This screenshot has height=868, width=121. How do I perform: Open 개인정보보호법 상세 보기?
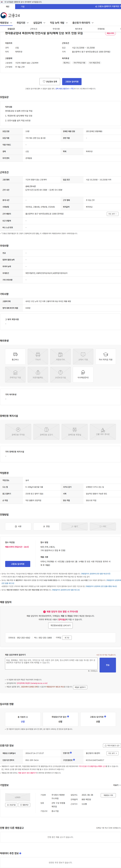coord(60,625)
